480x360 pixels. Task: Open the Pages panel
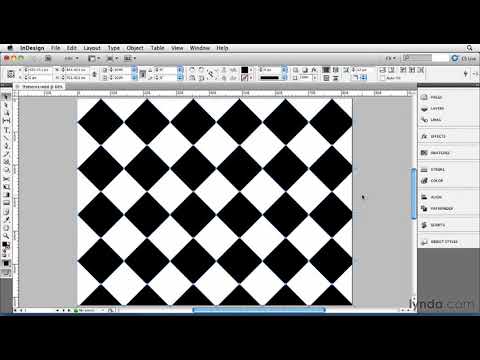tap(433, 97)
